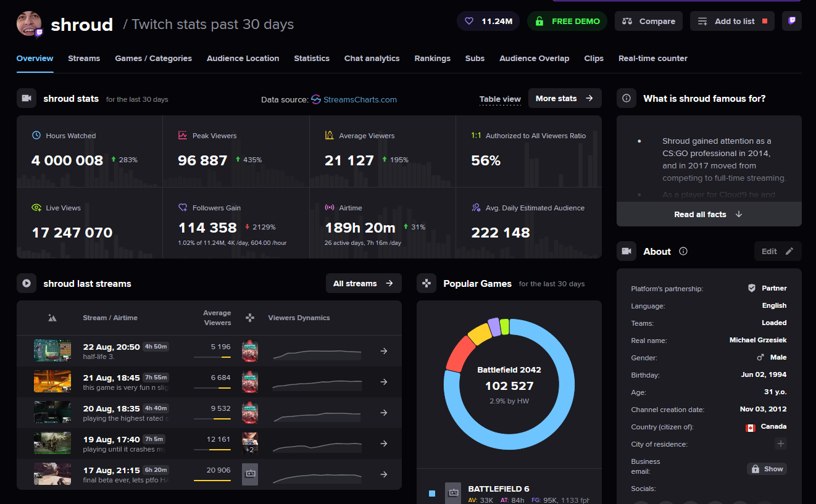The width and height of the screenshot is (816, 504).
Task: Expand Read all facts section
Action: [709, 214]
